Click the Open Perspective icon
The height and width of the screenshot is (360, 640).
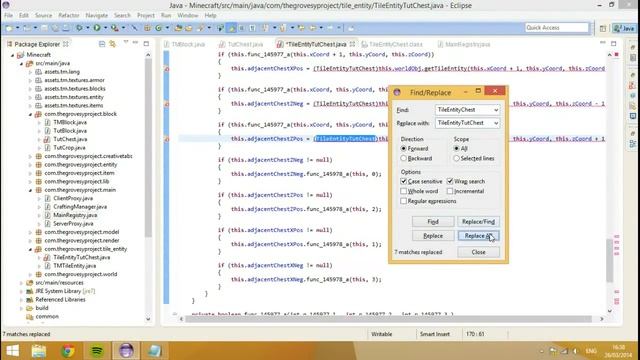click(603, 28)
